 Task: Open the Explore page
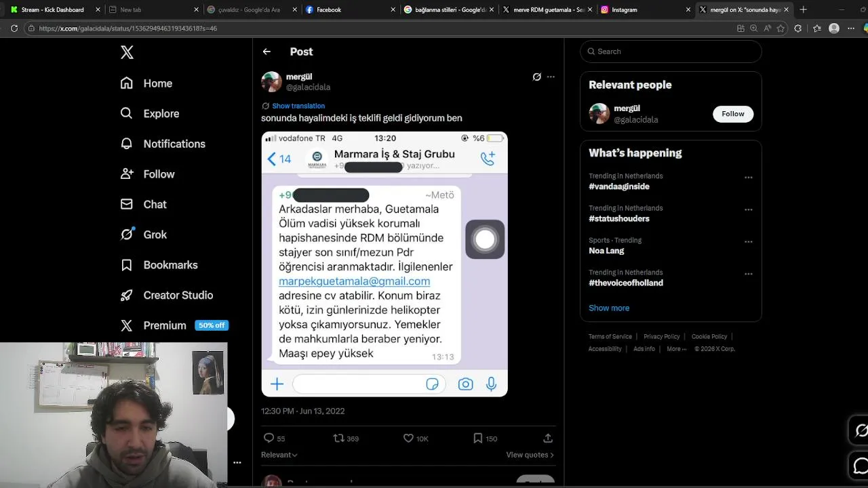(x=150, y=113)
